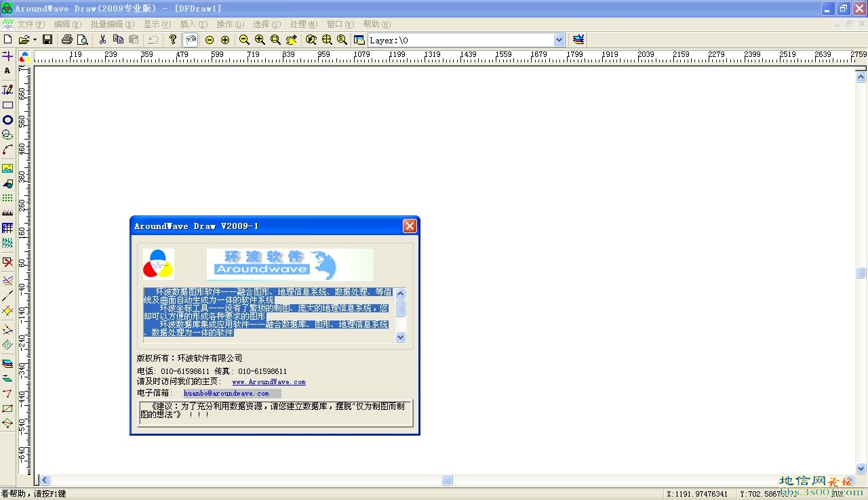Viewport: 868px width, 500px height.
Task: Close the AroundWave Draw V2009-1 dialog
Action: point(410,226)
